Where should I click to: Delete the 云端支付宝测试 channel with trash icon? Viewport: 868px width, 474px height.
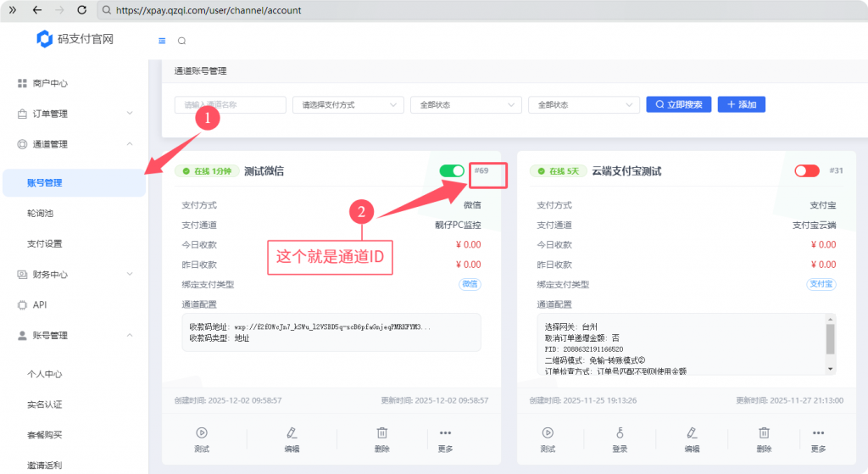pyautogui.click(x=764, y=440)
